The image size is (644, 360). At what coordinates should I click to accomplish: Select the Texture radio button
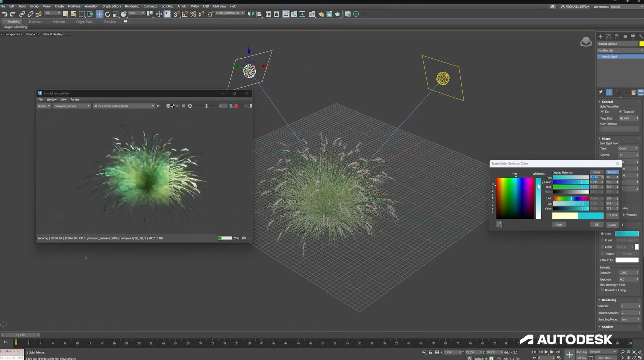602,254
